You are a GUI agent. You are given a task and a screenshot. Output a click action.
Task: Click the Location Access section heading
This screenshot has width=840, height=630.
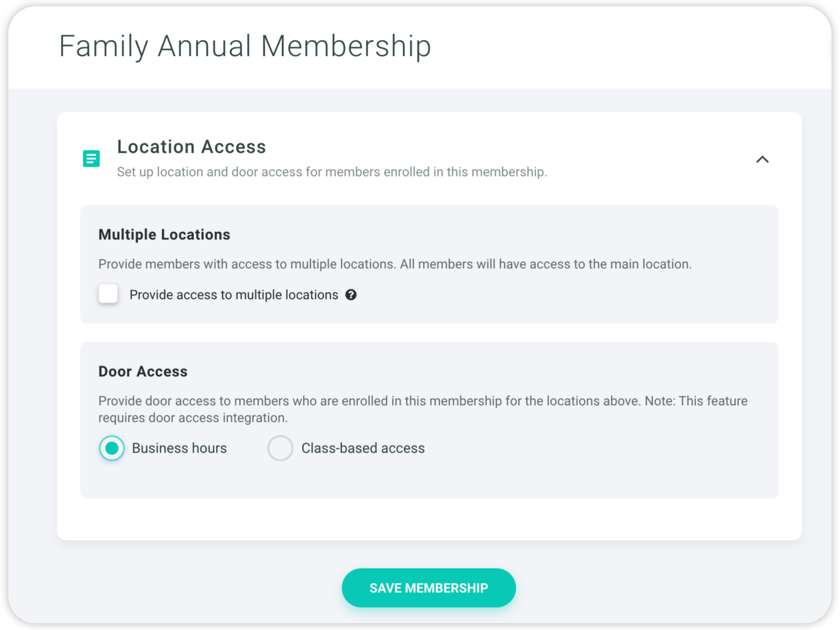tap(191, 147)
